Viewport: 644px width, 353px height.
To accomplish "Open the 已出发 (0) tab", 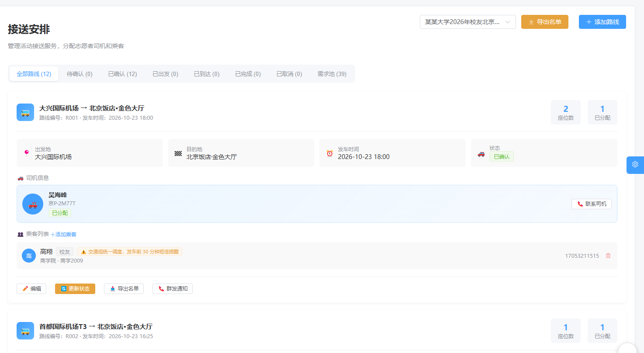I will click(165, 74).
